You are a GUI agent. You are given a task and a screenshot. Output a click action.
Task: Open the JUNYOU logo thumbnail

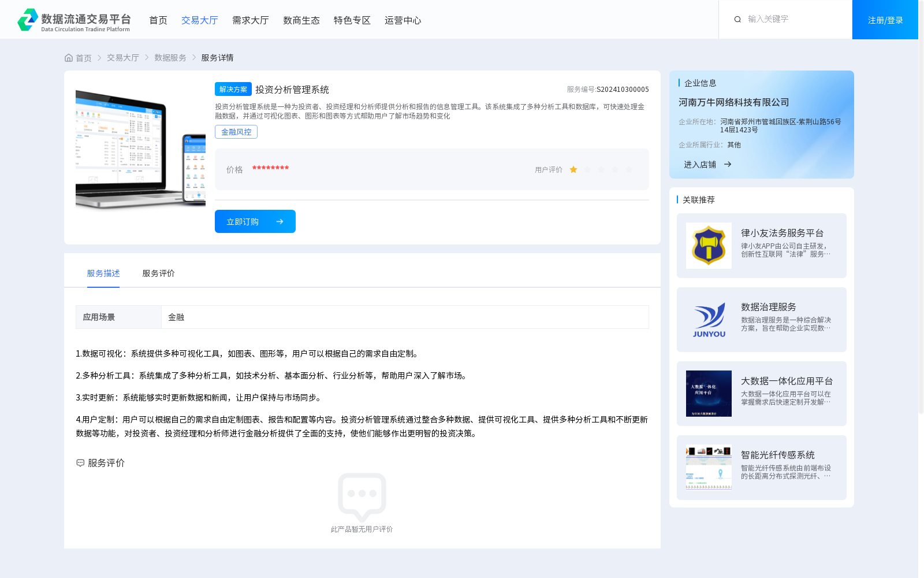[709, 320]
